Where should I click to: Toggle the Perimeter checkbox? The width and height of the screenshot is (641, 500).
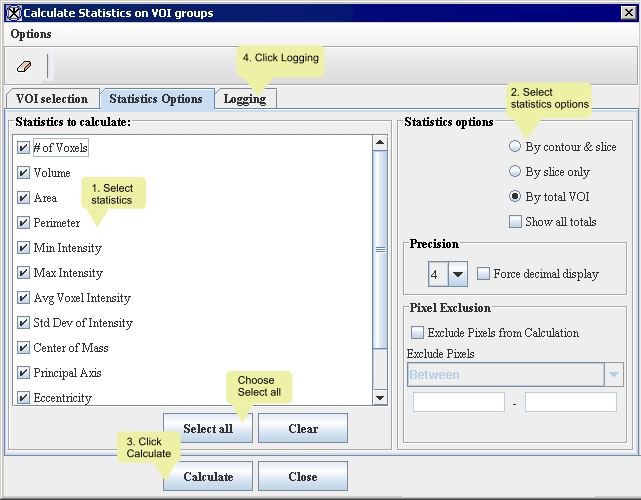click(23, 223)
